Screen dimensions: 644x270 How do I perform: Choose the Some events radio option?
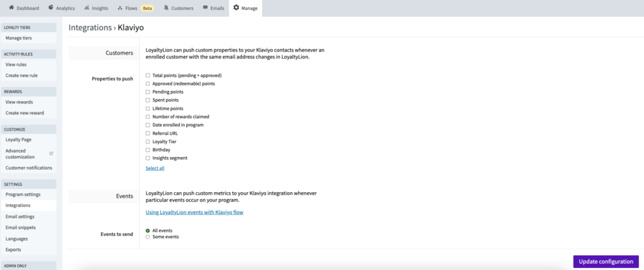tap(148, 237)
